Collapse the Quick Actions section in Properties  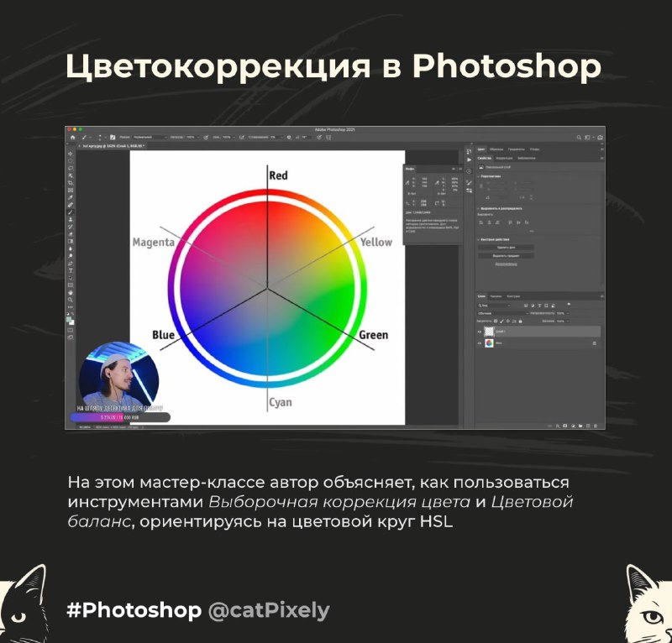[479, 239]
